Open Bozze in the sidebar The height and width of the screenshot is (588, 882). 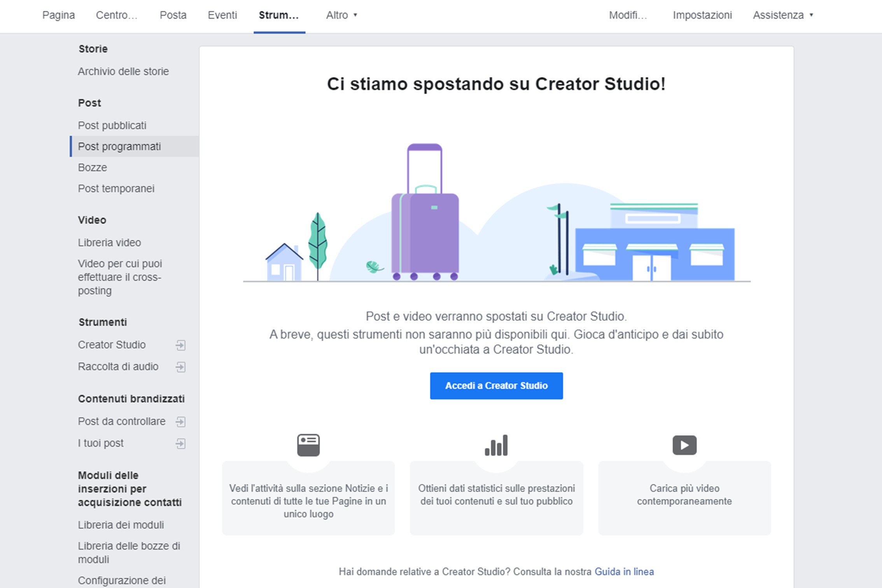[93, 168]
